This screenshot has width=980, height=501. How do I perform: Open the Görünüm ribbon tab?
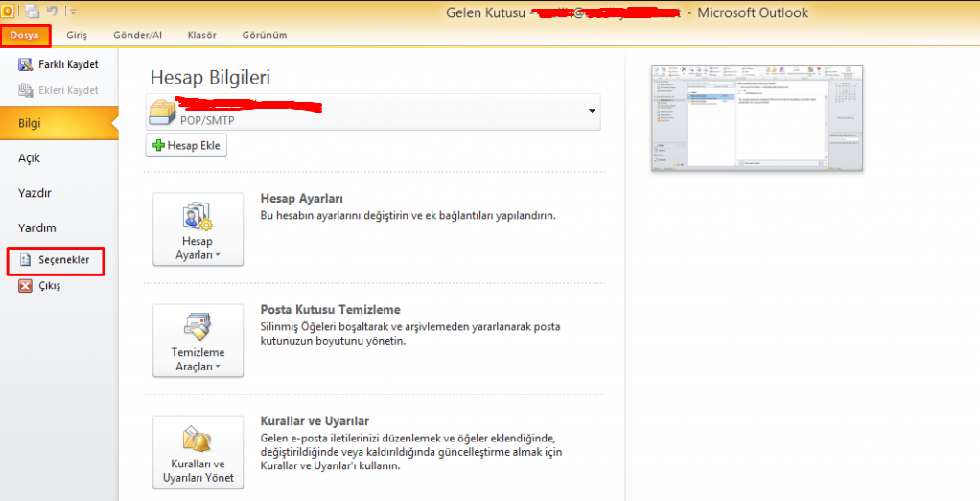tap(265, 35)
